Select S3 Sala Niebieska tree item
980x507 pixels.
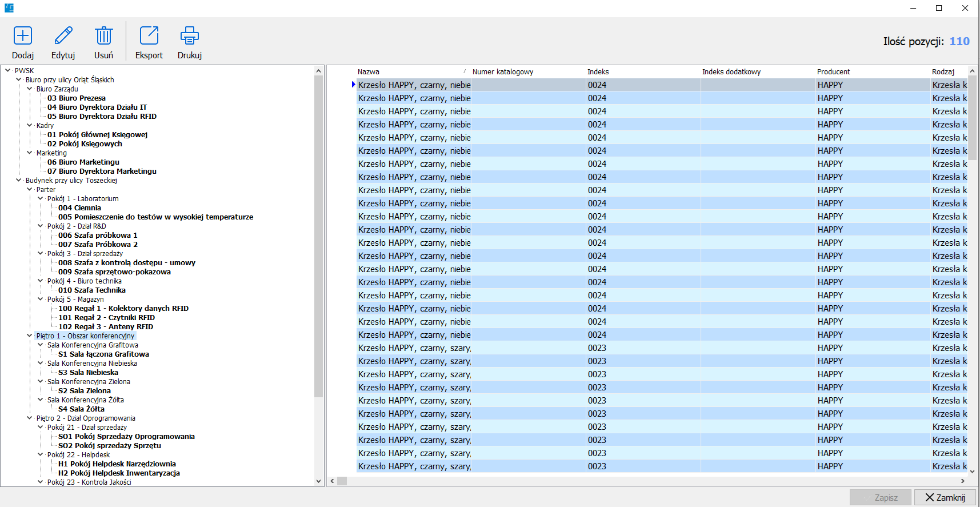click(x=88, y=373)
